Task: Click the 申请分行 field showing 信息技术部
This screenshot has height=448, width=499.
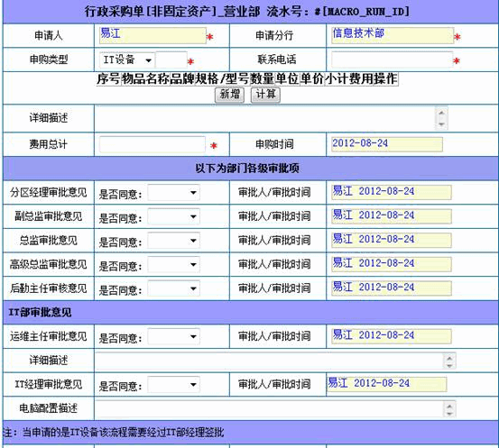Action: 393,35
